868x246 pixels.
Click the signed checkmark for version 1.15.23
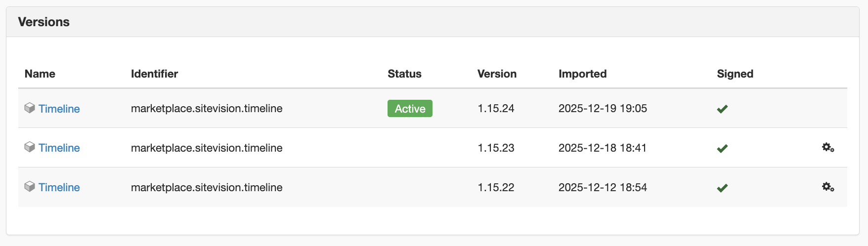click(x=722, y=148)
